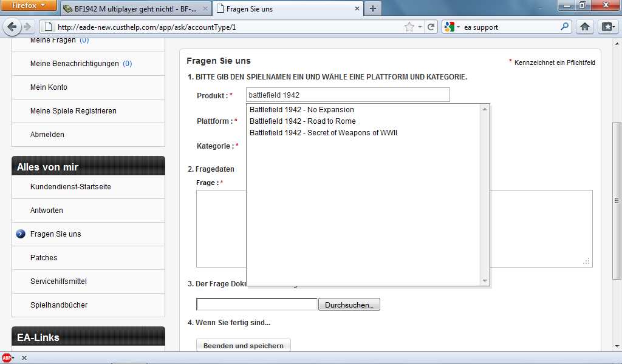
Task: Go forward with the browser forward arrow
Action: [x=27, y=27]
